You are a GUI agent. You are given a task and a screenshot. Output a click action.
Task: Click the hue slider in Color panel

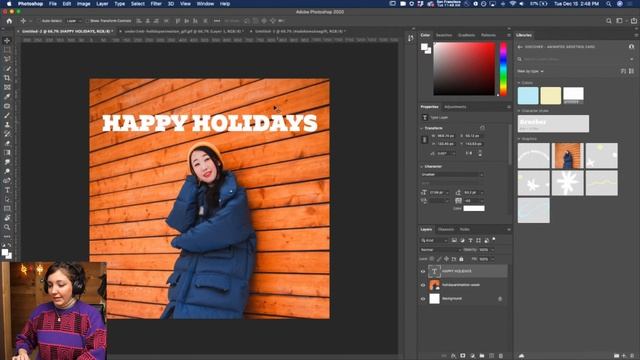pos(503,69)
